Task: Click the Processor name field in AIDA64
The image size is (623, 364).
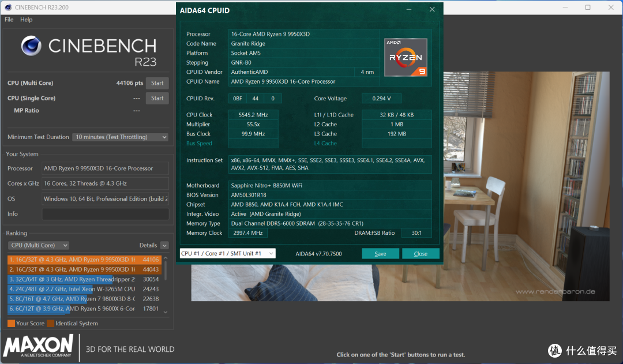Action: [x=304, y=34]
